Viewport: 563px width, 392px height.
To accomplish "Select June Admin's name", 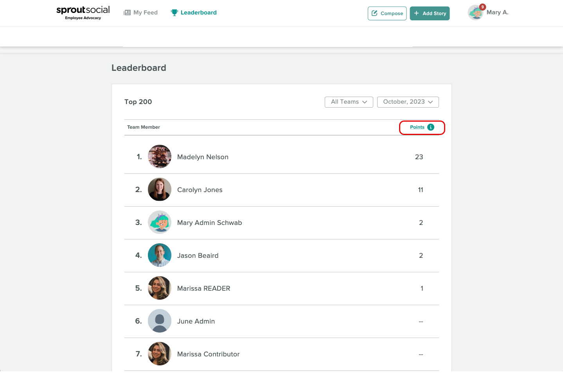I will click(196, 321).
